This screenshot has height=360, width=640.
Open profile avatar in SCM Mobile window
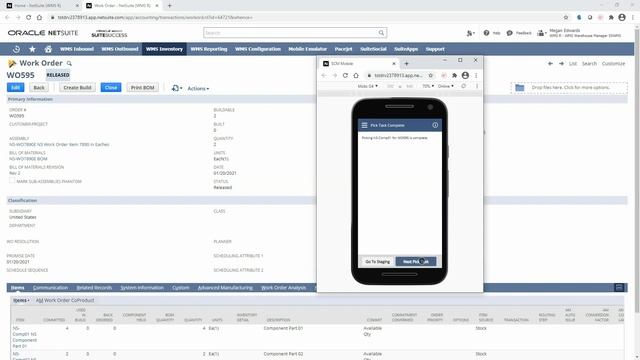tap(465, 76)
